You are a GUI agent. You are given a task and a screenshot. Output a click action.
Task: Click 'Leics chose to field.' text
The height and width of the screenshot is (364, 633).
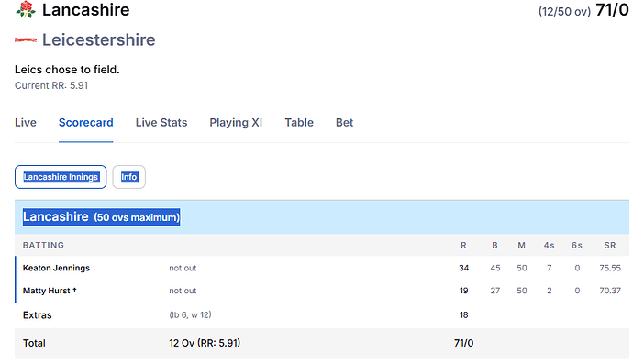tap(67, 70)
